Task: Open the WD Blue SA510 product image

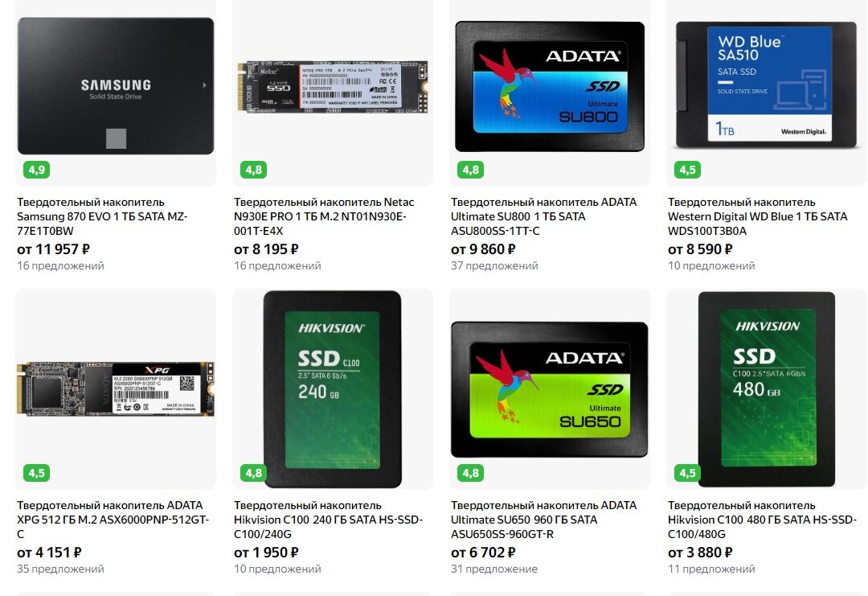Action: click(x=767, y=85)
